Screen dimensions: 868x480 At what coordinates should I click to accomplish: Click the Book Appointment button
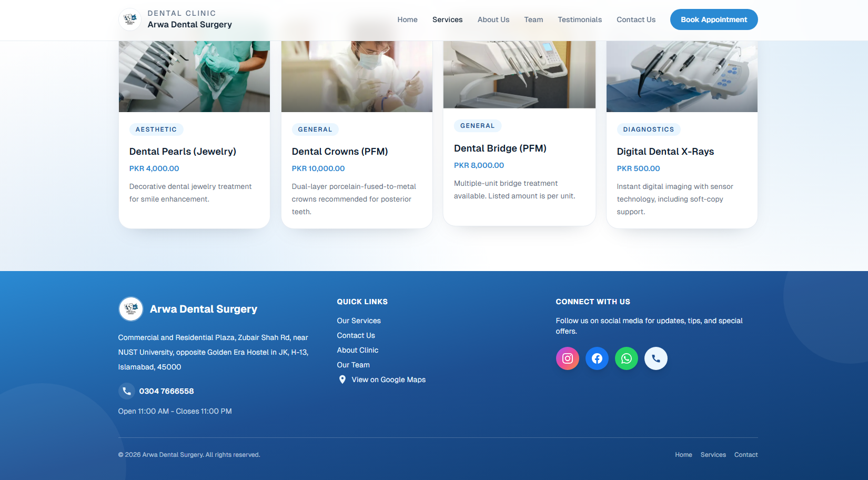coord(714,19)
